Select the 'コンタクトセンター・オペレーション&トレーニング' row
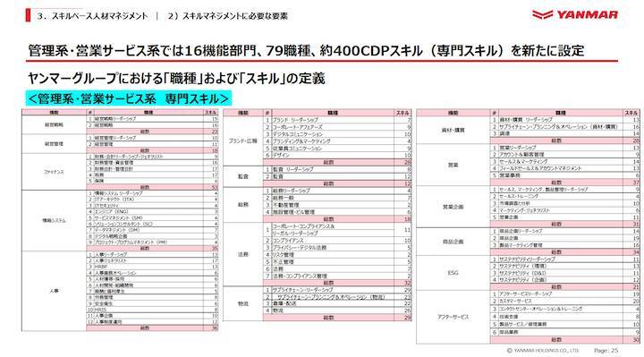644x357 pixels. (565, 309)
